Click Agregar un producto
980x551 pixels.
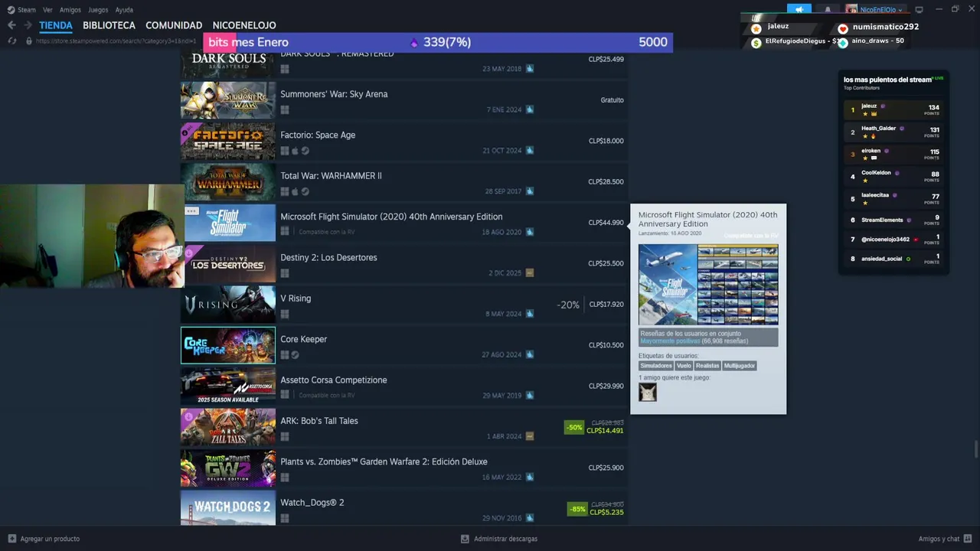click(x=44, y=539)
